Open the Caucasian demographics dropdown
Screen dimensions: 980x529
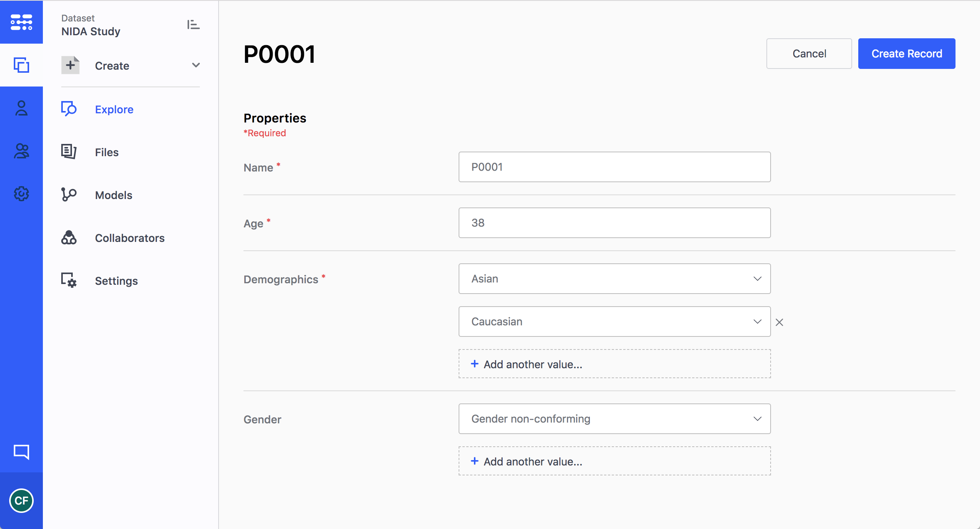[x=614, y=322]
